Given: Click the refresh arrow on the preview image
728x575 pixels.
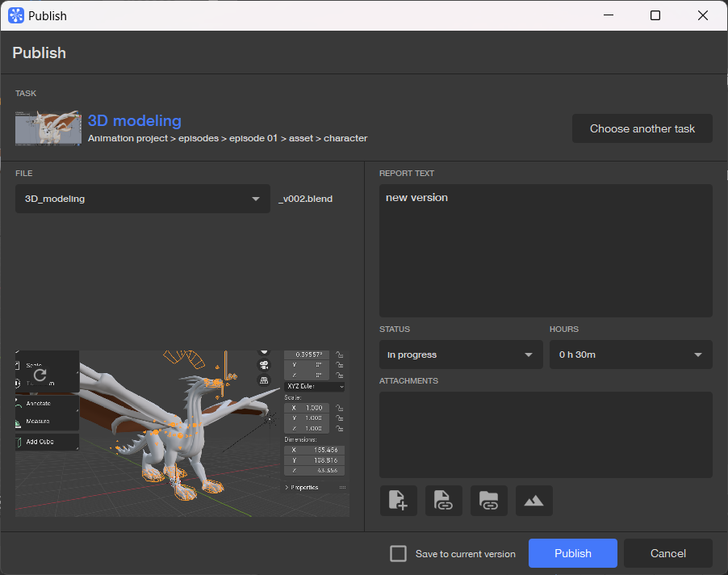Looking at the screenshot, I should click(x=40, y=375).
